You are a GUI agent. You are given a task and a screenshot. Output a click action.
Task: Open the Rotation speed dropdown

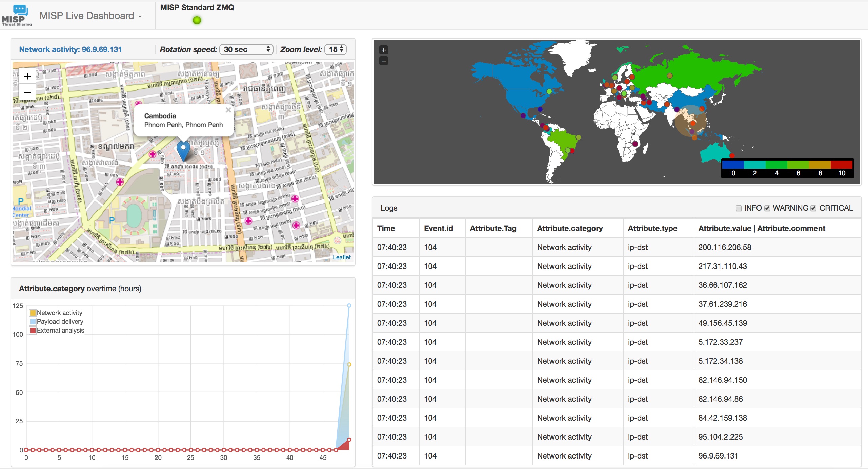tap(246, 49)
